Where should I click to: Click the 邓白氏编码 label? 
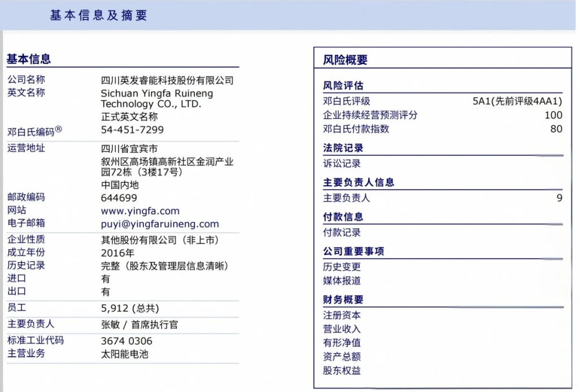[35, 131]
